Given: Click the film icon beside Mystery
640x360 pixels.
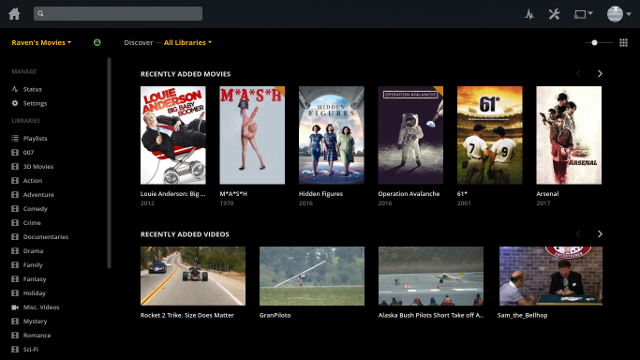Looking at the screenshot, I should click(15, 321).
